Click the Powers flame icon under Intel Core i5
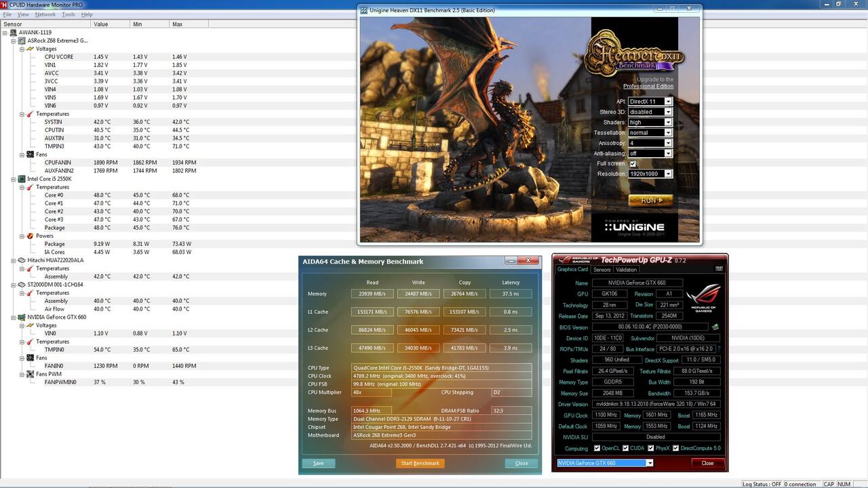This screenshot has height=488, width=868. (x=30, y=236)
